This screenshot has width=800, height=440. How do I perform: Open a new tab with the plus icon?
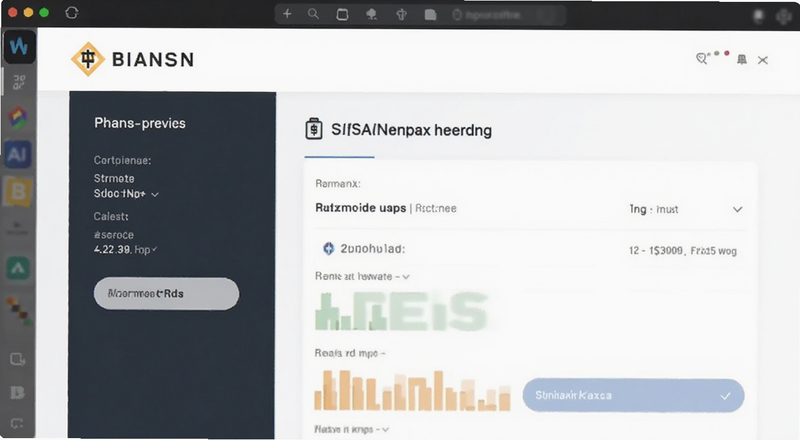coord(287,14)
